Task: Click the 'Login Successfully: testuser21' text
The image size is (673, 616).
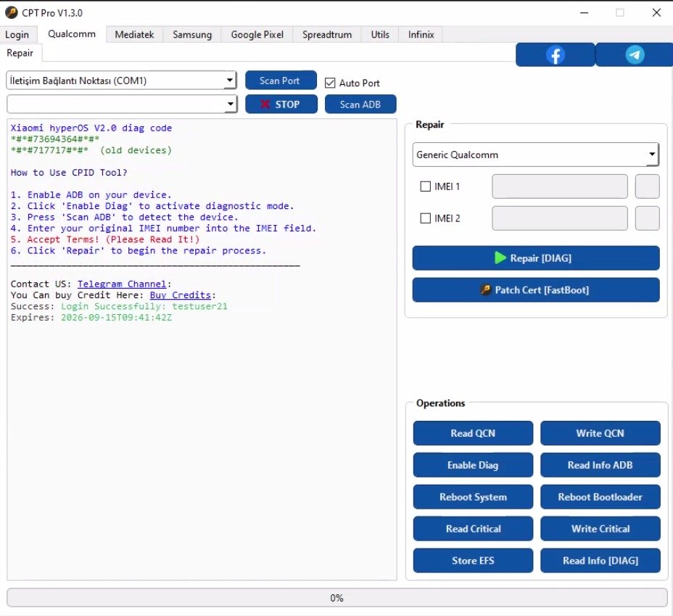Action: pyautogui.click(x=144, y=306)
